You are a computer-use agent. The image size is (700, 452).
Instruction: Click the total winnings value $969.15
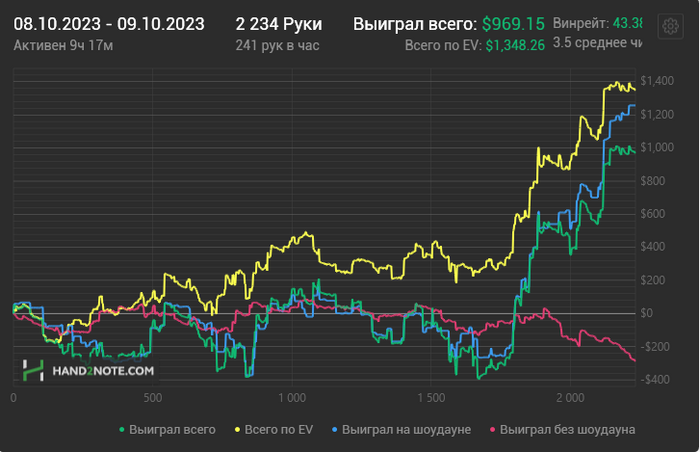[x=513, y=24]
